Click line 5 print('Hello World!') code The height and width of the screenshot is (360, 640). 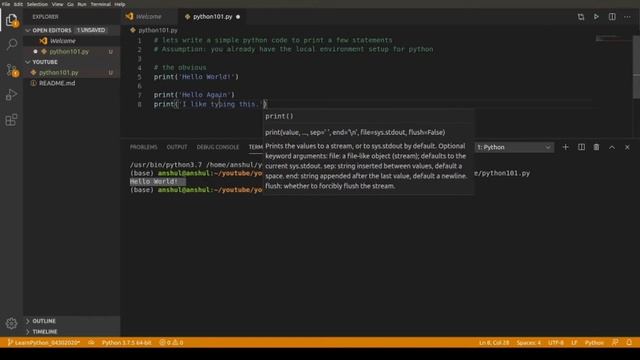click(196, 77)
